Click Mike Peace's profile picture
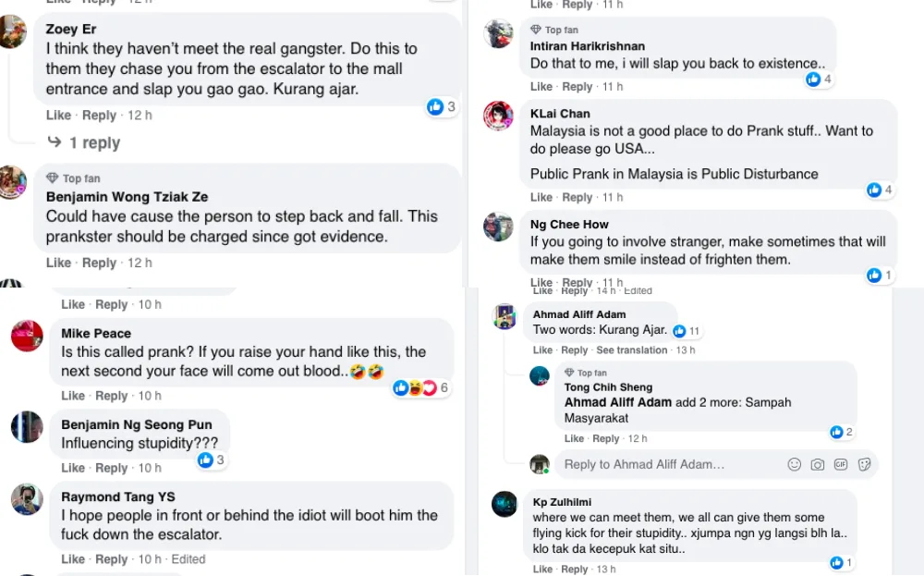924x576 pixels. [27, 336]
